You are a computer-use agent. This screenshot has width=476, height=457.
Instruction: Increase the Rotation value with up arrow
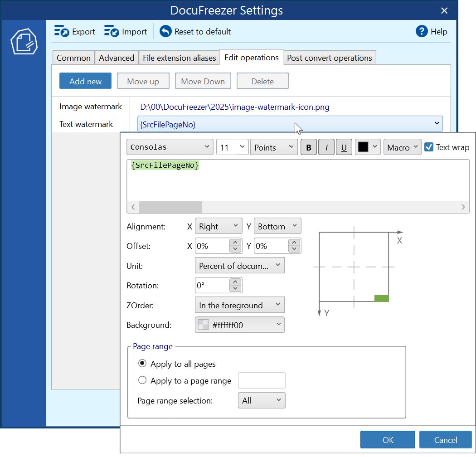(x=235, y=282)
